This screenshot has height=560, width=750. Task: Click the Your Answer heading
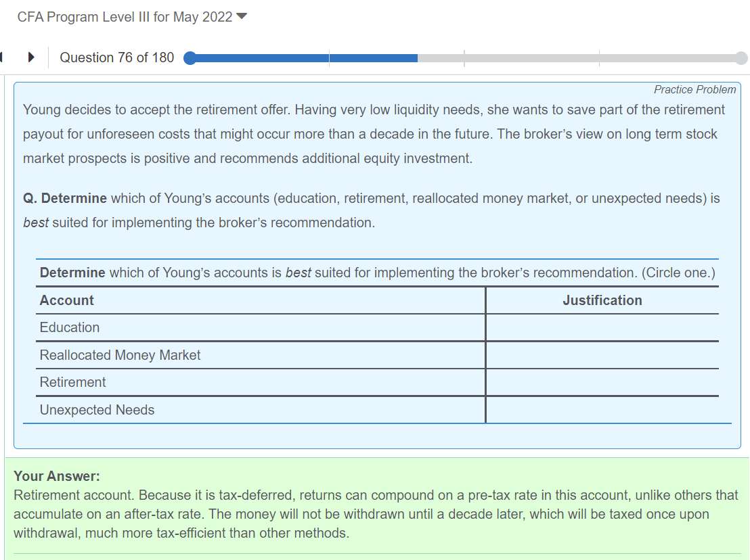[57, 476]
